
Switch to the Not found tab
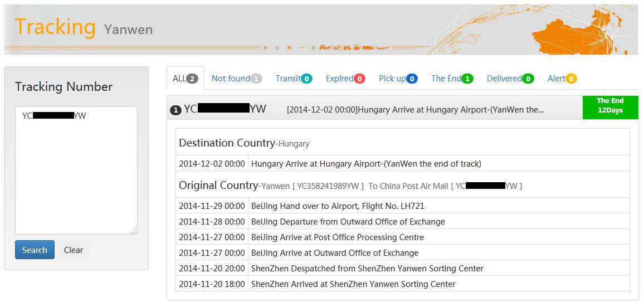[237, 79]
